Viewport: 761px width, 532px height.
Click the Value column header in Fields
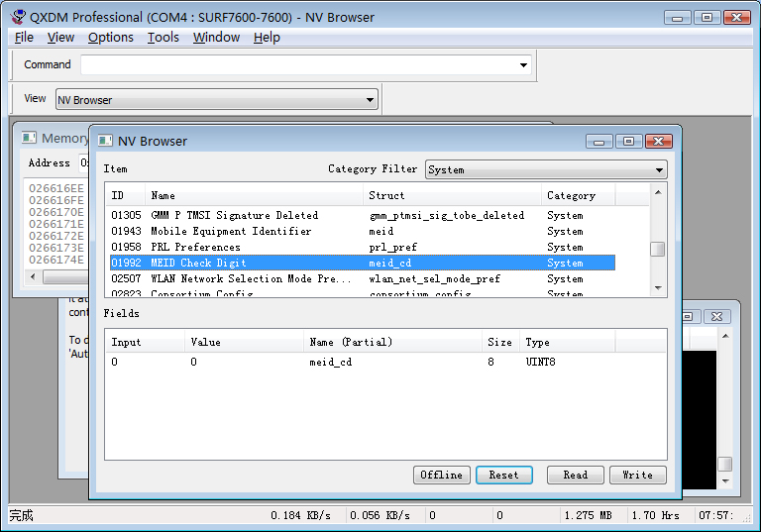[x=244, y=342]
